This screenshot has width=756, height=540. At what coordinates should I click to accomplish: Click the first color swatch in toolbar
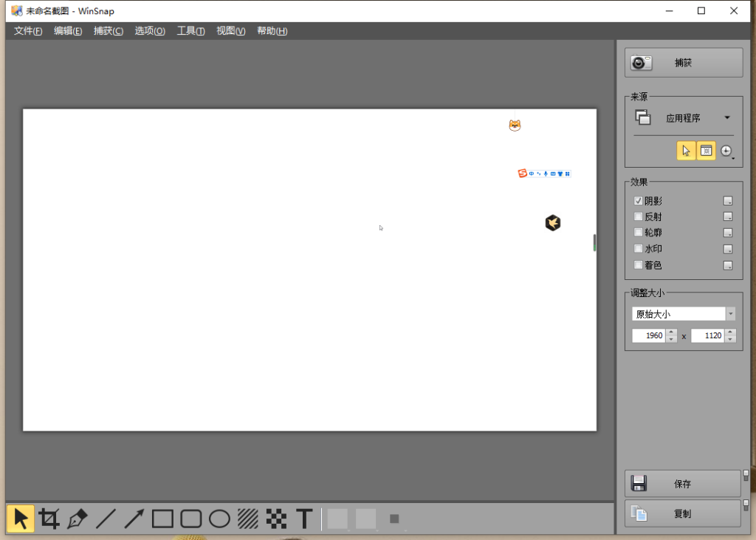tap(337, 519)
